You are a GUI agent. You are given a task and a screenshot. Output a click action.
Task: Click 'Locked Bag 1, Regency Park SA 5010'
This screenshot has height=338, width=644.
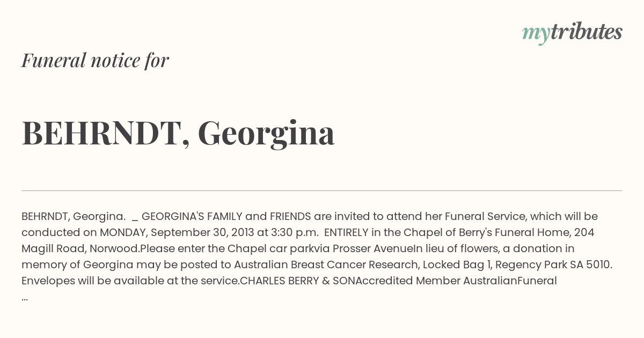point(517,264)
